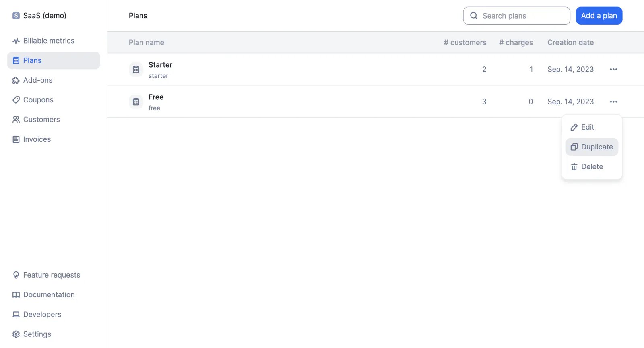
Task: Open the Feature requests link
Action: 54,275
